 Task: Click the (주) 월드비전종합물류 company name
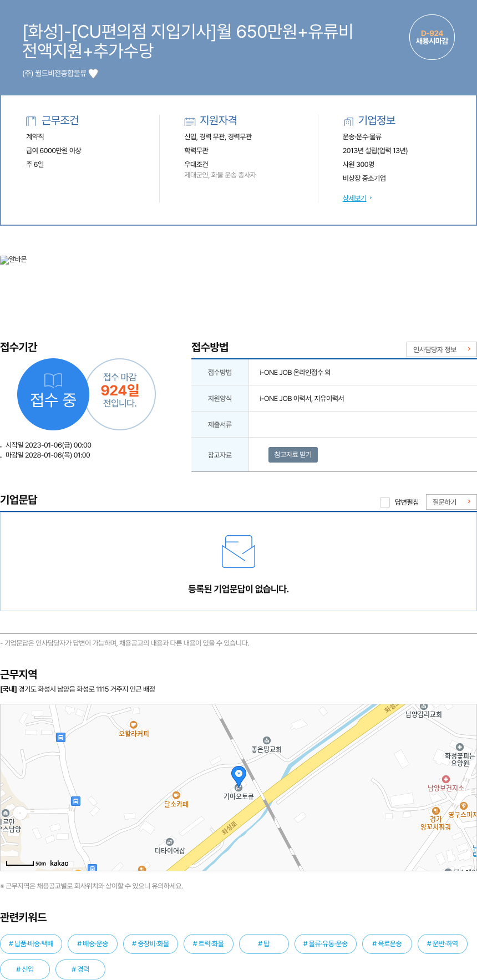[54, 73]
